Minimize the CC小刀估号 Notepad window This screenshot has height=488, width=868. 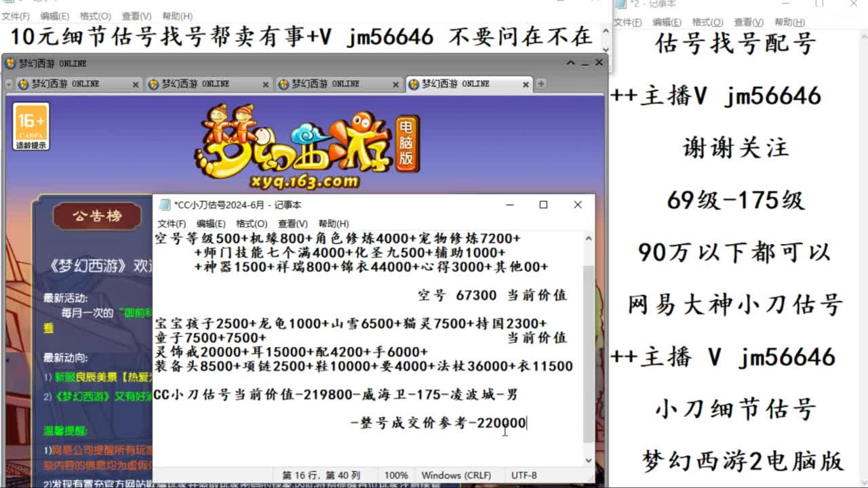pyautogui.click(x=509, y=205)
